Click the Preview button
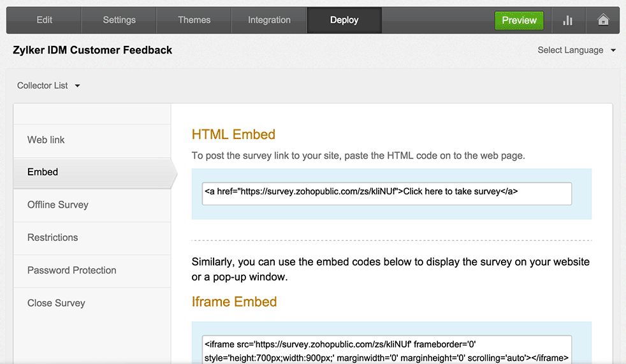This screenshot has height=364, width=626. click(519, 20)
